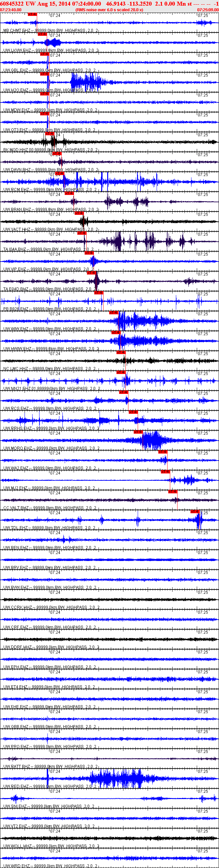The width and height of the screenshot is (219, 868).
Task: Click the red pick flag on UW.TDL trace
Action: click(195, 511)
